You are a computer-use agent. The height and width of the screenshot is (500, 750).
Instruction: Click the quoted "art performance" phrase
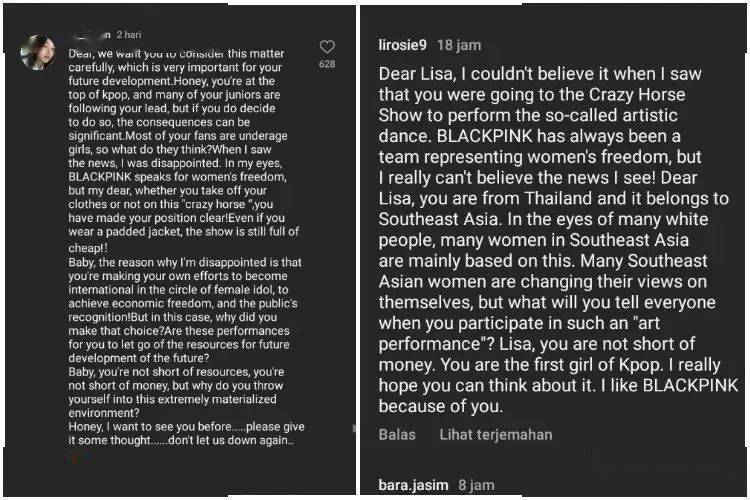(519, 333)
